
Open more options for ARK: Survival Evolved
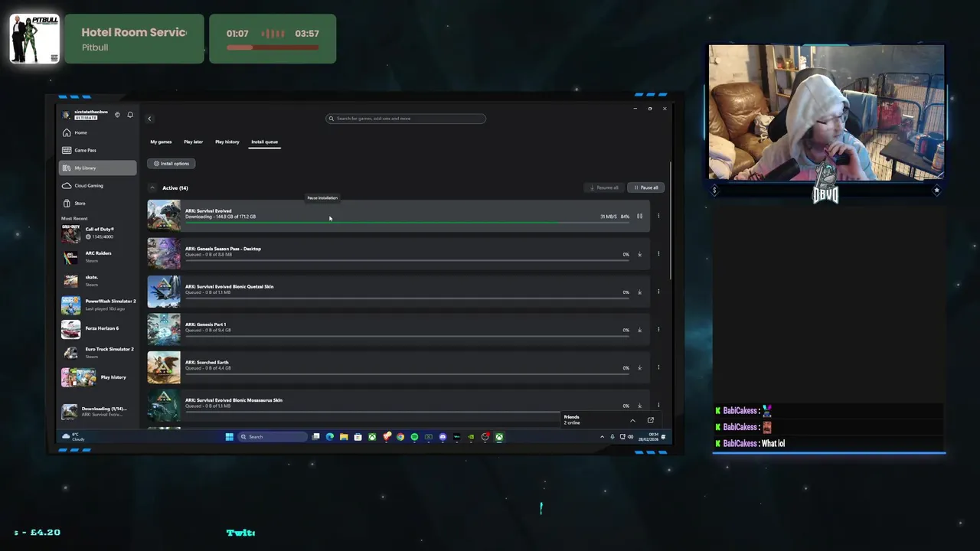click(x=658, y=216)
